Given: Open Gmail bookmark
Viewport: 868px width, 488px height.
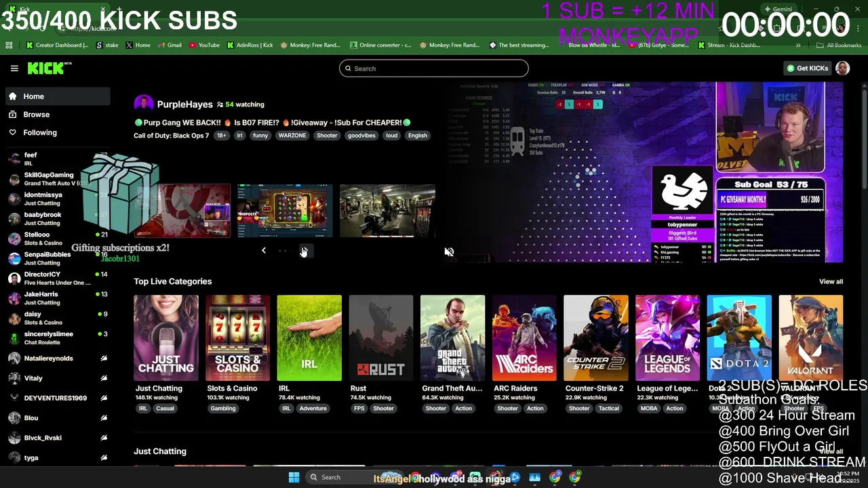Looking at the screenshot, I should pos(170,45).
